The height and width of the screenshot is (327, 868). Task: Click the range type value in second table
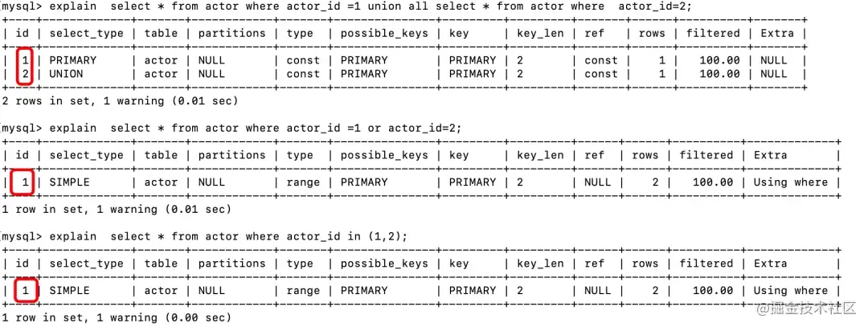pyautogui.click(x=303, y=182)
